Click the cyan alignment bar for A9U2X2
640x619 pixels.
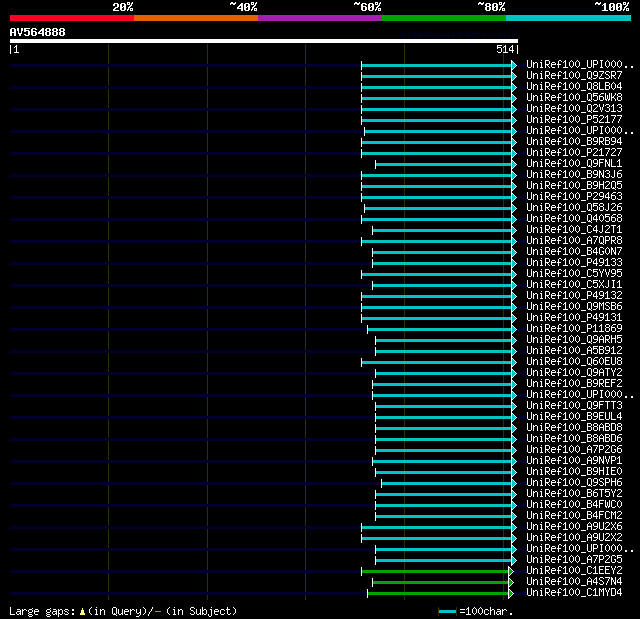pyautogui.click(x=437, y=539)
